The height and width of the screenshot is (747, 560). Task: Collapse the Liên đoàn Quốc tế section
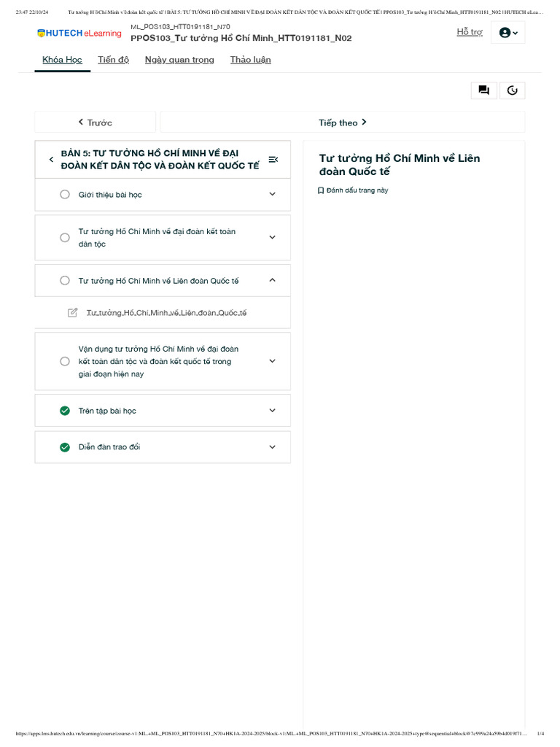click(x=272, y=281)
